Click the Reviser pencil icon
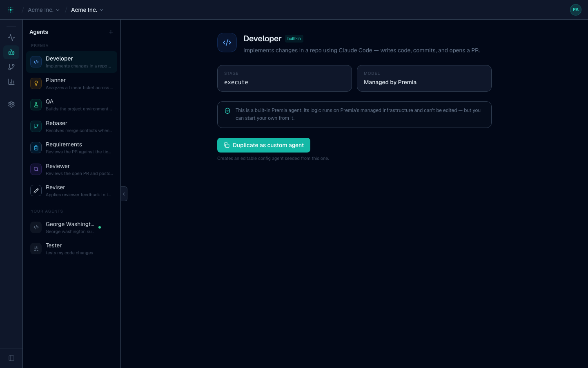This screenshot has height=368, width=588. pos(36,191)
